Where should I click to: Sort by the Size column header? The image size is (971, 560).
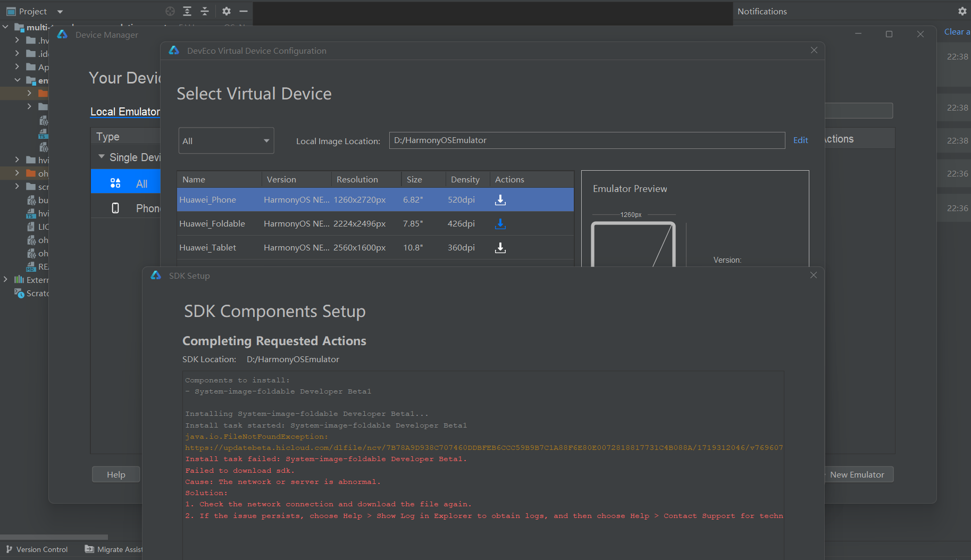423,179
